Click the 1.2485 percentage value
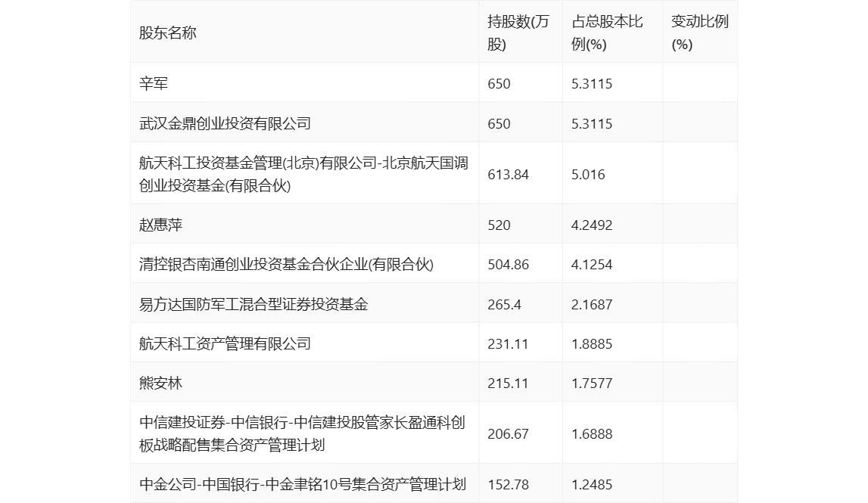This screenshot has width=868, height=503. tap(592, 485)
